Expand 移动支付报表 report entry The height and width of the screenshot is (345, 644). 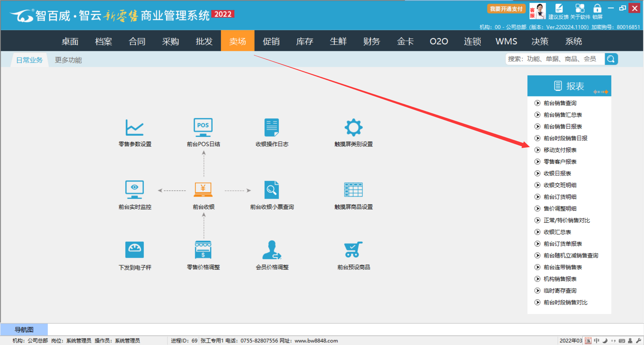tap(560, 150)
